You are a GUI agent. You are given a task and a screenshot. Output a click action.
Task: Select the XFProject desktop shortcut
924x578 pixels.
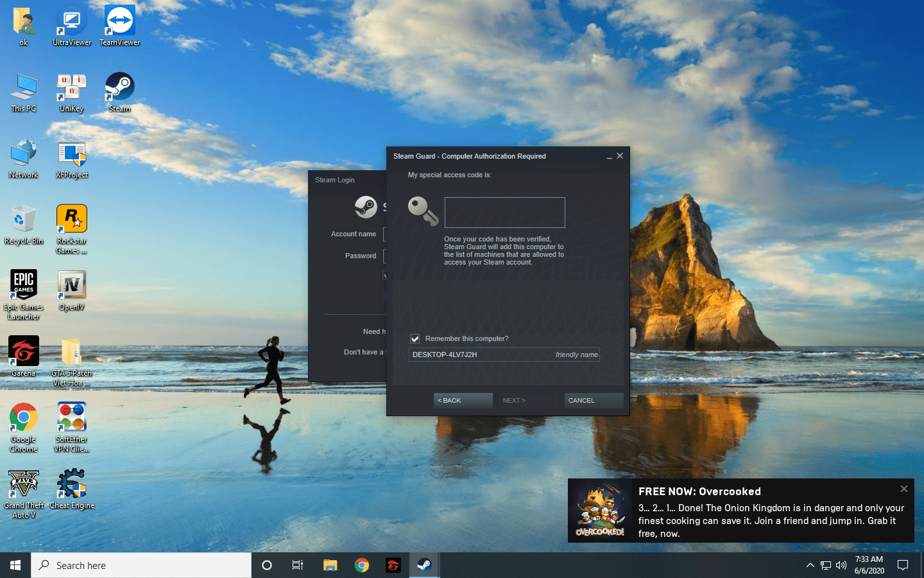[72, 159]
